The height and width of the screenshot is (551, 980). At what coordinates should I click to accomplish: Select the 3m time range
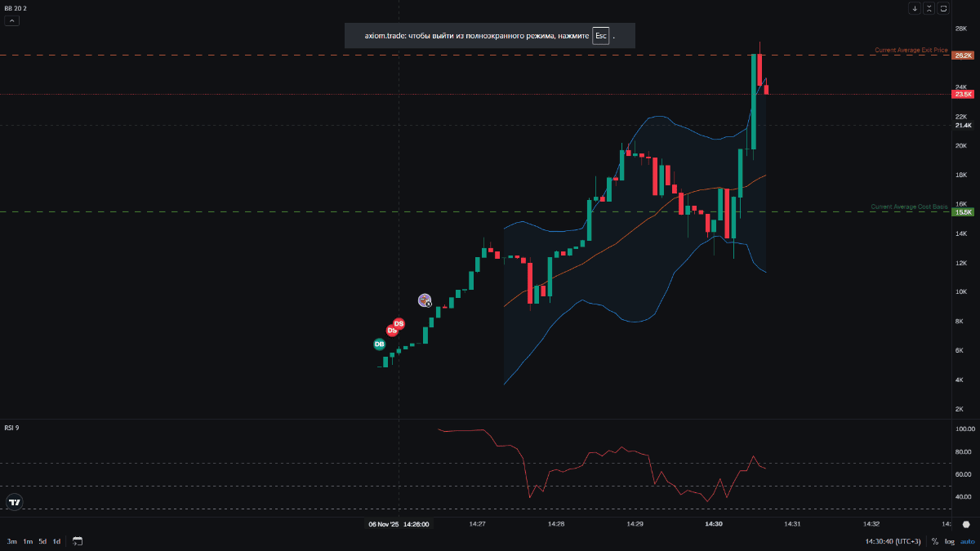click(x=12, y=541)
